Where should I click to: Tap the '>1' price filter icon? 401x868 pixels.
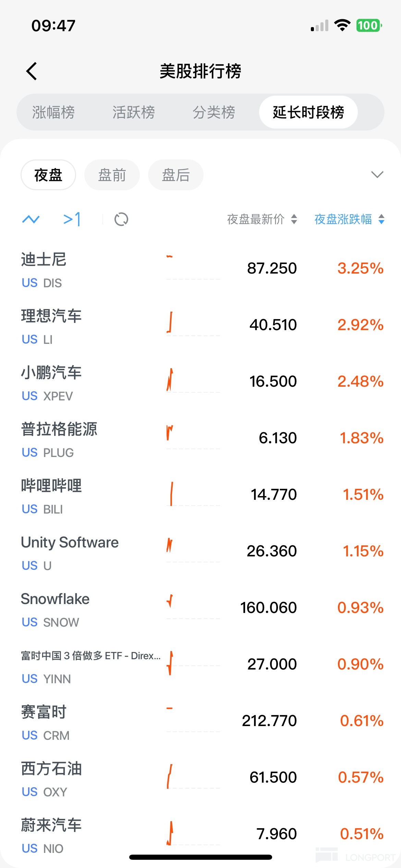pyautogui.click(x=72, y=219)
